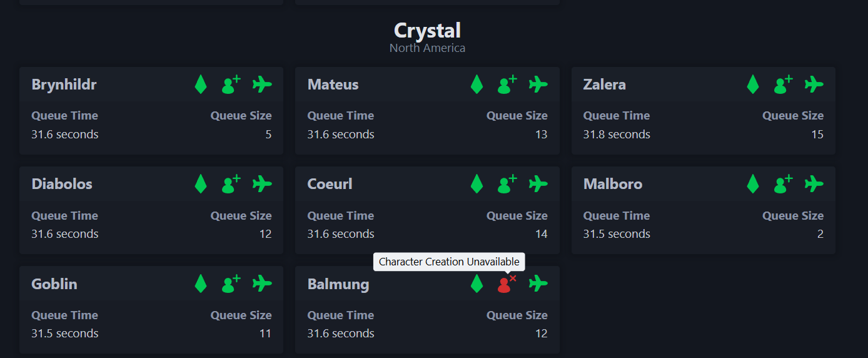Click the character creation icon on Mateus
The image size is (868, 358).
(x=507, y=84)
